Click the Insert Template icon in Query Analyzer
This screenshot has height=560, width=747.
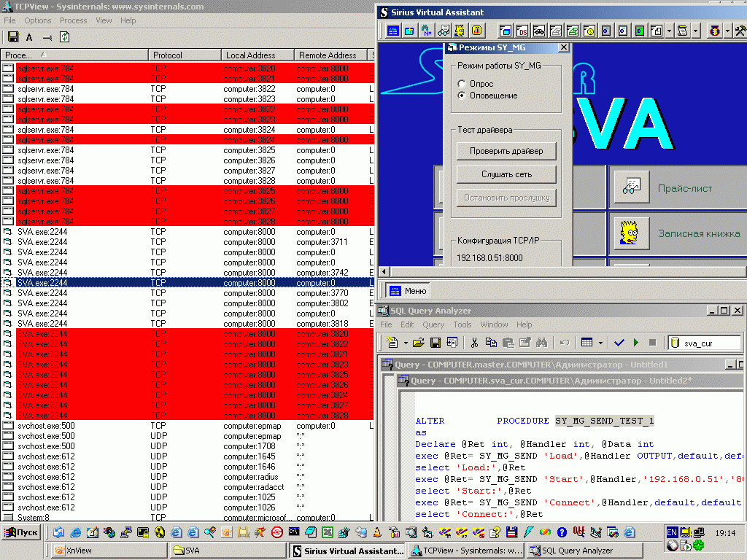coord(452,343)
